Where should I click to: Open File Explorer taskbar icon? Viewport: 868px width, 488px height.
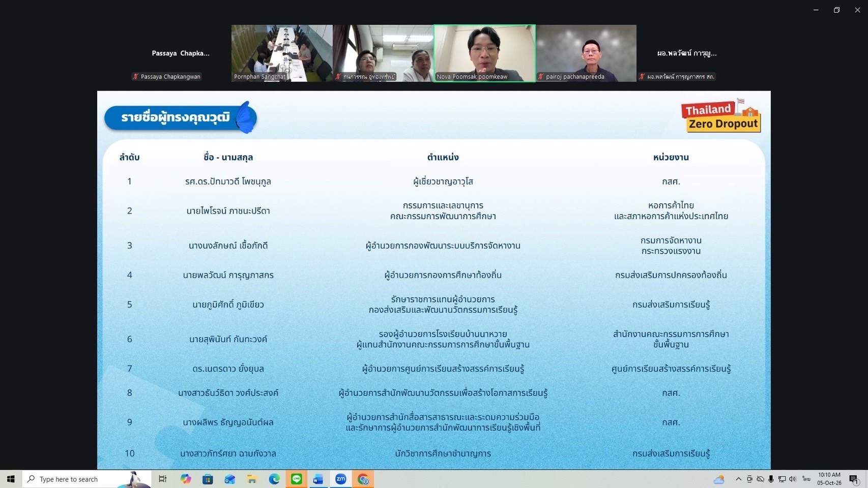pos(252,479)
